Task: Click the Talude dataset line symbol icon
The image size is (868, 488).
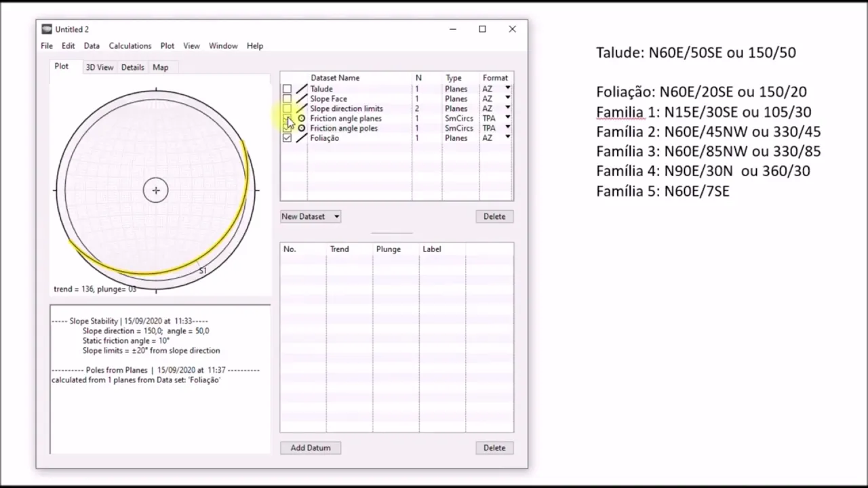Action: [x=301, y=89]
